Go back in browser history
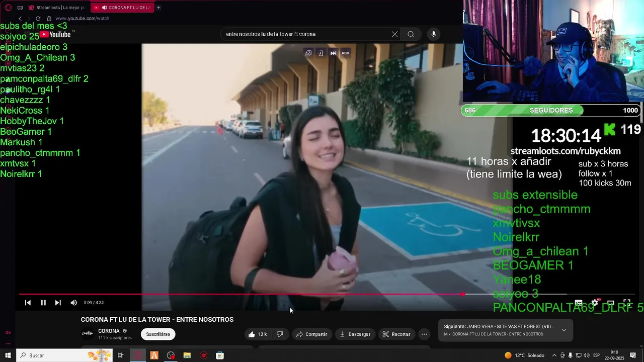Screen dimensions: 644x362 [x=20, y=19]
